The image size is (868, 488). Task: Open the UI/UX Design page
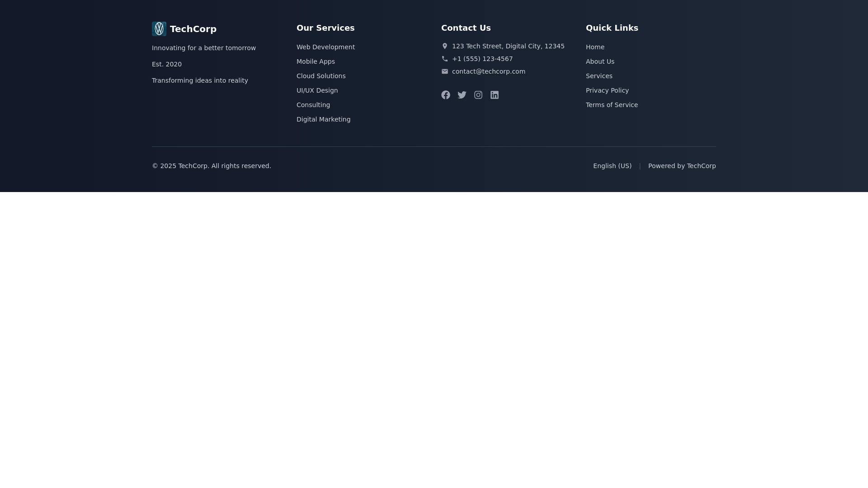[x=317, y=90]
